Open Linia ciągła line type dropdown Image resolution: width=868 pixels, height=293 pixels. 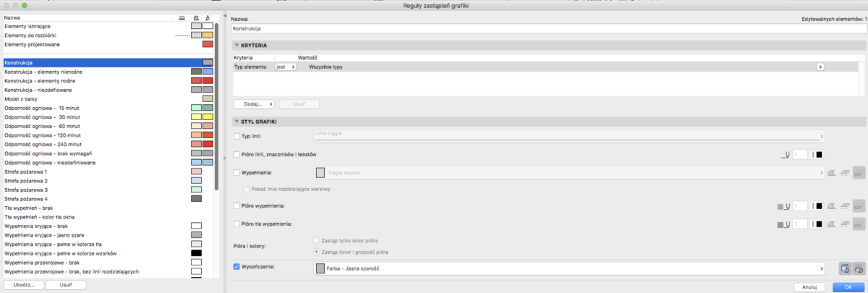tap(569, 135)
